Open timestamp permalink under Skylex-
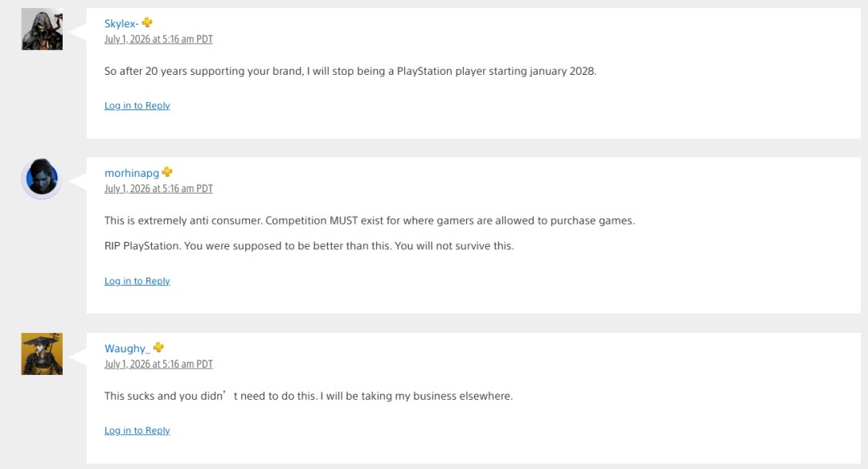Viewport: 868px width, 469px height. [158, 39]
